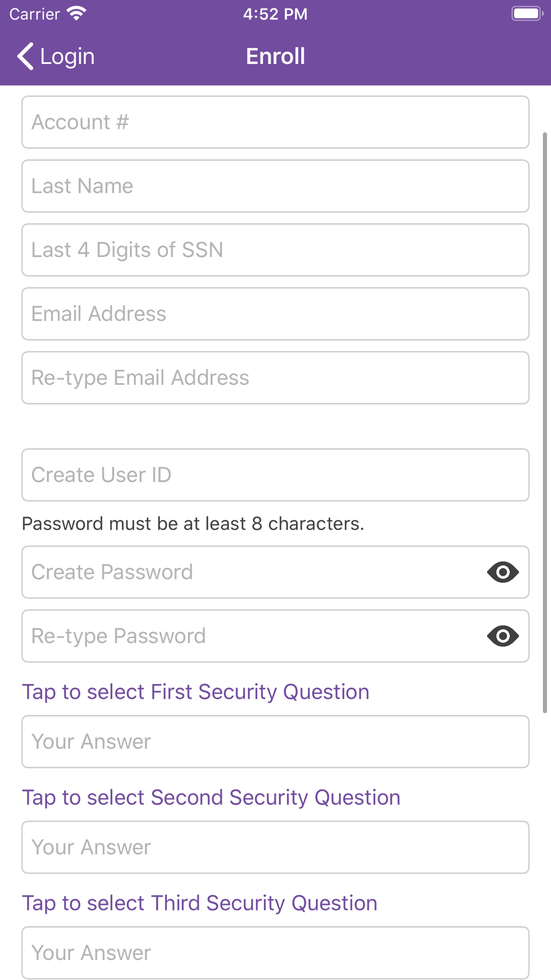Tap the Create User ID field
Viewport: 551px width, 980px height.
[275, 475]
